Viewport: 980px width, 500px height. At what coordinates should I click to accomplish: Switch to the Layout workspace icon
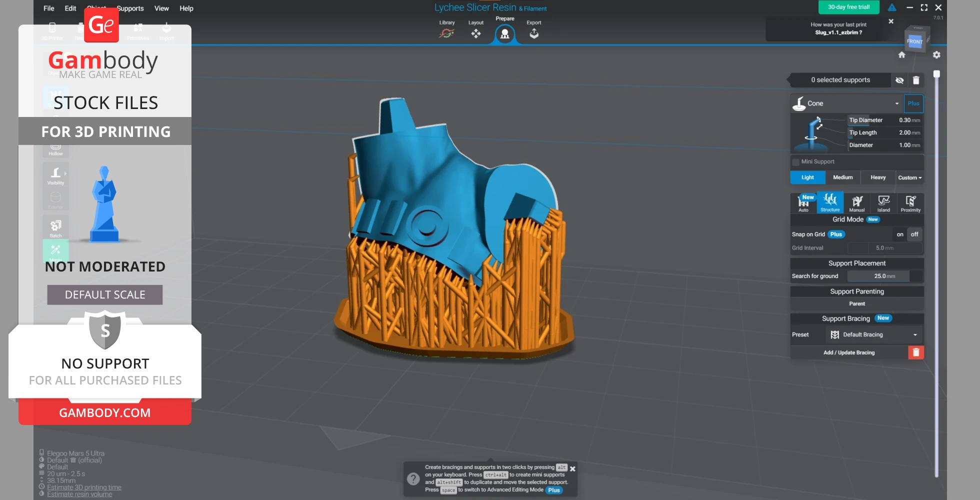(x=475, y=33)
